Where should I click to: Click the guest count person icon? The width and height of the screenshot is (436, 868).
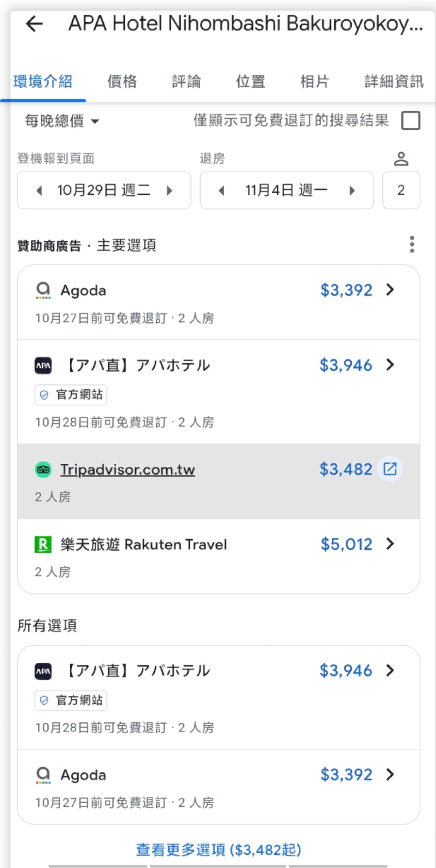tap(401, 159)
